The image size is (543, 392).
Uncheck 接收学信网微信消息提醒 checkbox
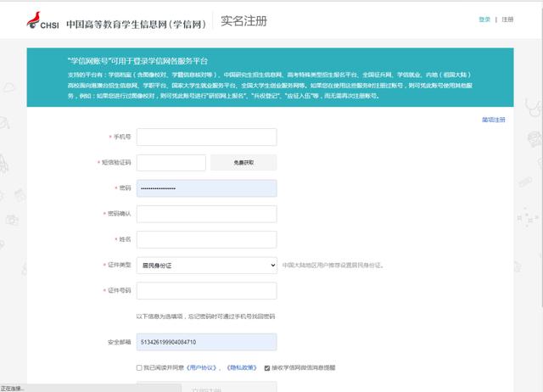pyautogui.click(x=267, y=368)
